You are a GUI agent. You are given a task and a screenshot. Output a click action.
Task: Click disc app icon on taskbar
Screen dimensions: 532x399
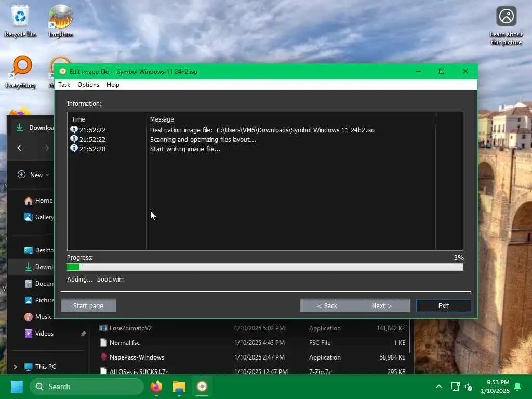(202, 387)
